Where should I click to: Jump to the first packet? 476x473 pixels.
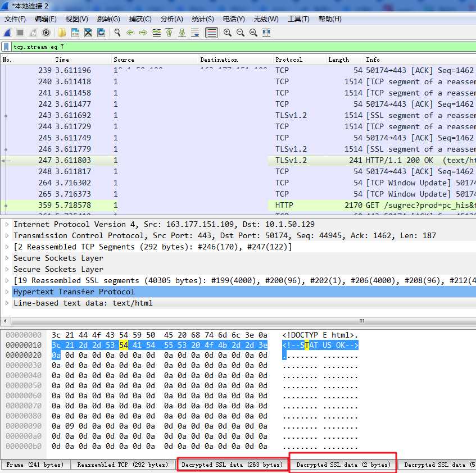tap(169, 33)
